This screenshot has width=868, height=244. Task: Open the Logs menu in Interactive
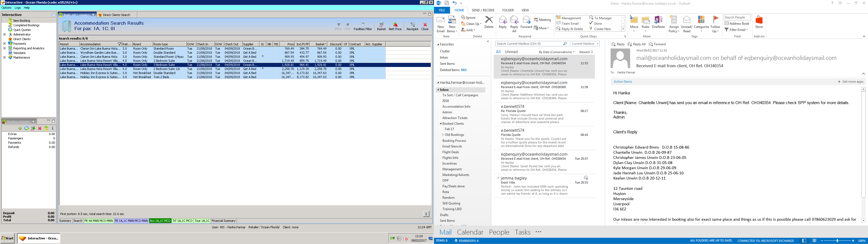(18, 7)
